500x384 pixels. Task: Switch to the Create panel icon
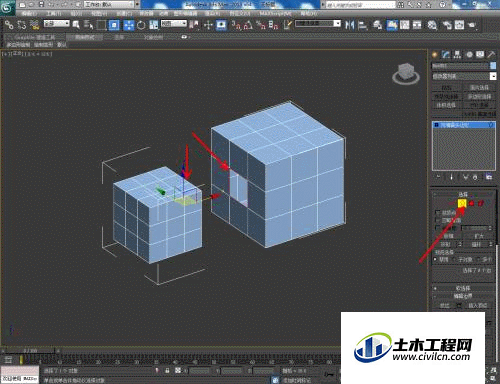[434, 55]
